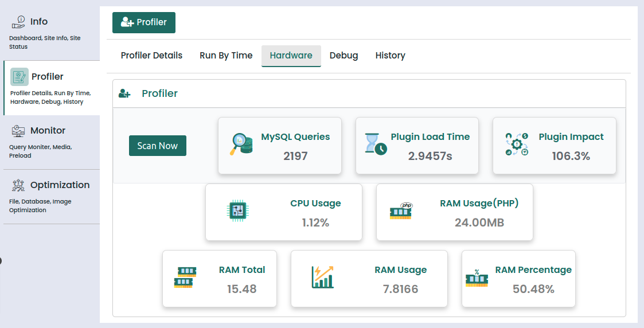This screenshot has height=328, width=644.
Task: Open the Monitor sidebar section
Action: (x=52, y=142)
